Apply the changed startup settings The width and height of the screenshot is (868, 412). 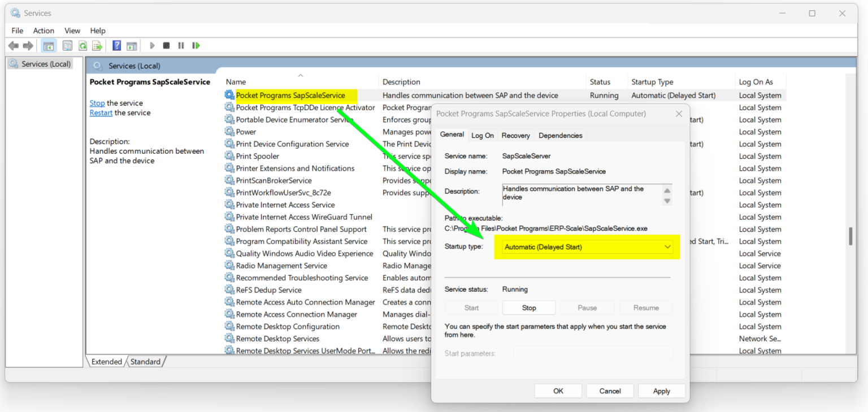click(x=661, y=391)
